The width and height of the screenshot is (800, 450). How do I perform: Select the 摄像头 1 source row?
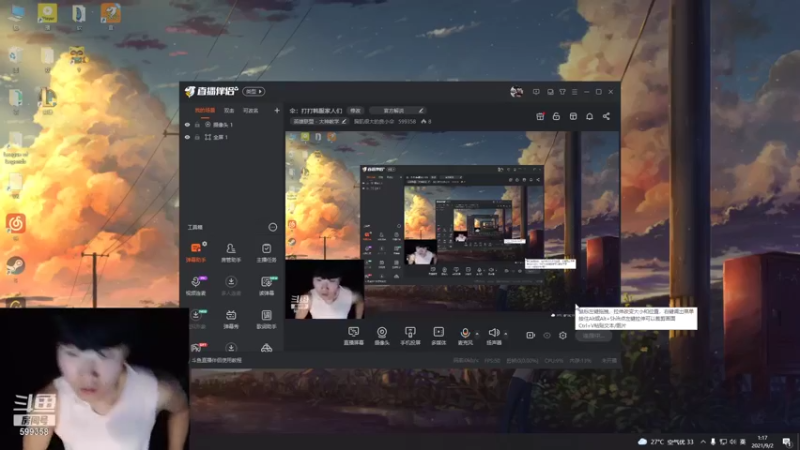[x=232, y=124]
